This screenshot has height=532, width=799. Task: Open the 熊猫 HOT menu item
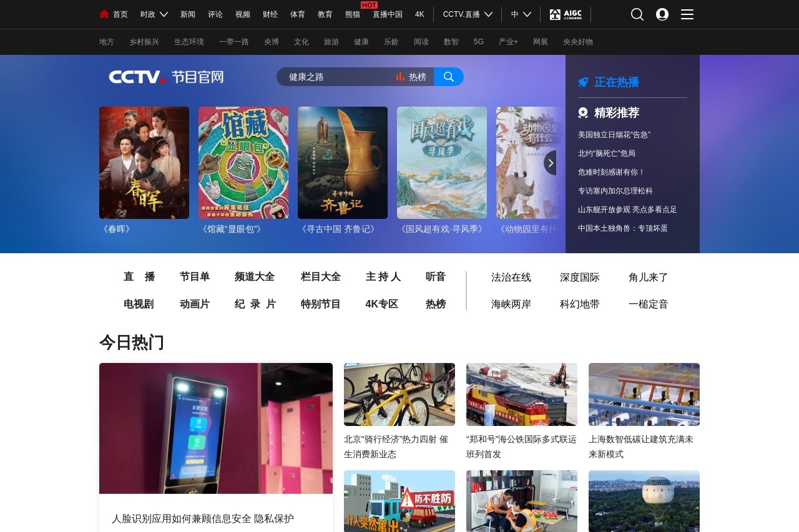click(x=353, y=14)
